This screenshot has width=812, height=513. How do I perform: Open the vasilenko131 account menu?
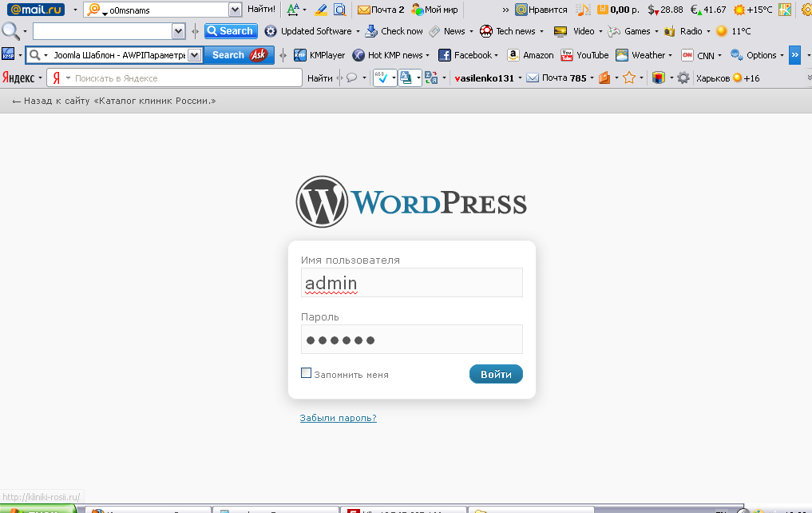(487, 78)
